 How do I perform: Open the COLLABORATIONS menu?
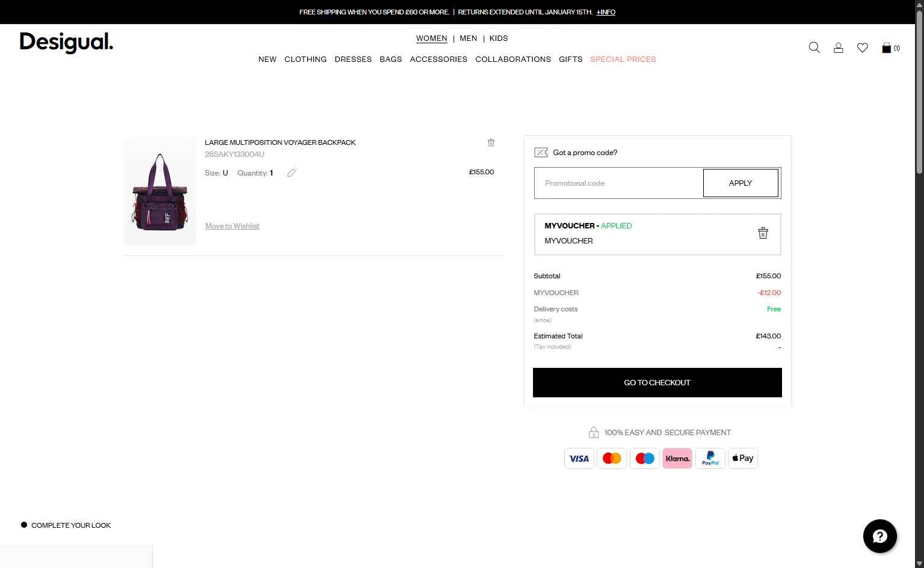click(x=513, y=60)
